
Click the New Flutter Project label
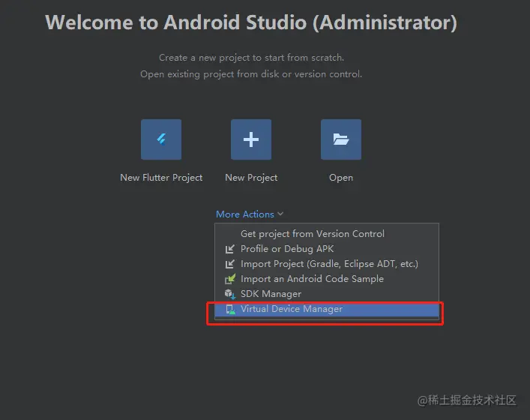(x=161, y=178)
